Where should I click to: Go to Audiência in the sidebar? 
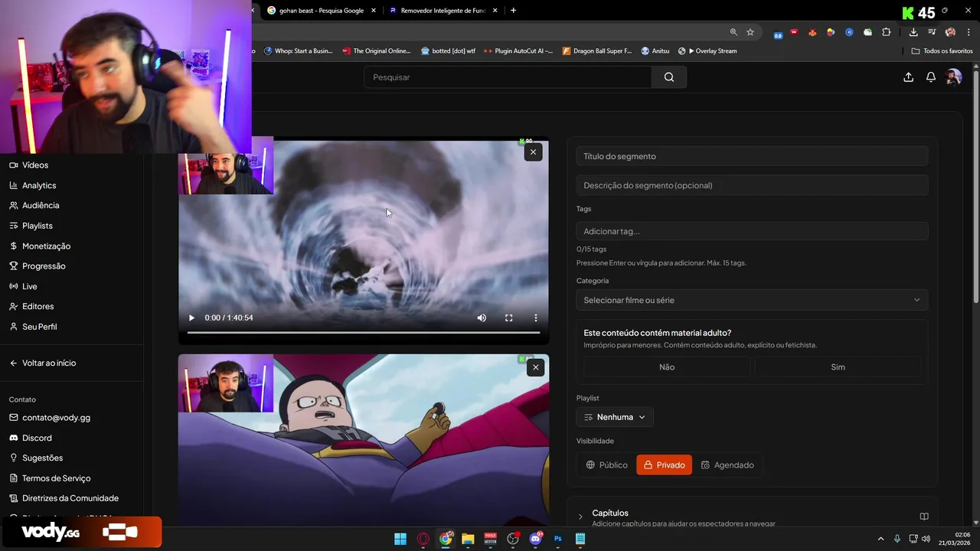(x=34, y=205)
